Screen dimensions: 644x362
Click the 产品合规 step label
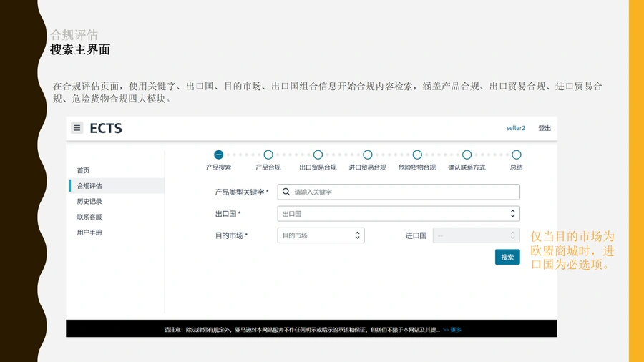click(268, 167)
